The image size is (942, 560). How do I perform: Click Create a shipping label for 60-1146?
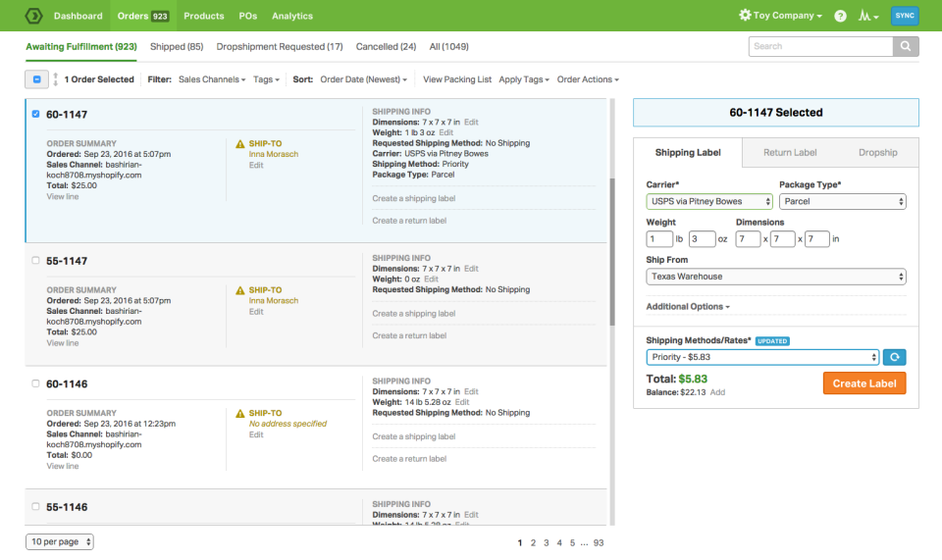pos(414,437)
